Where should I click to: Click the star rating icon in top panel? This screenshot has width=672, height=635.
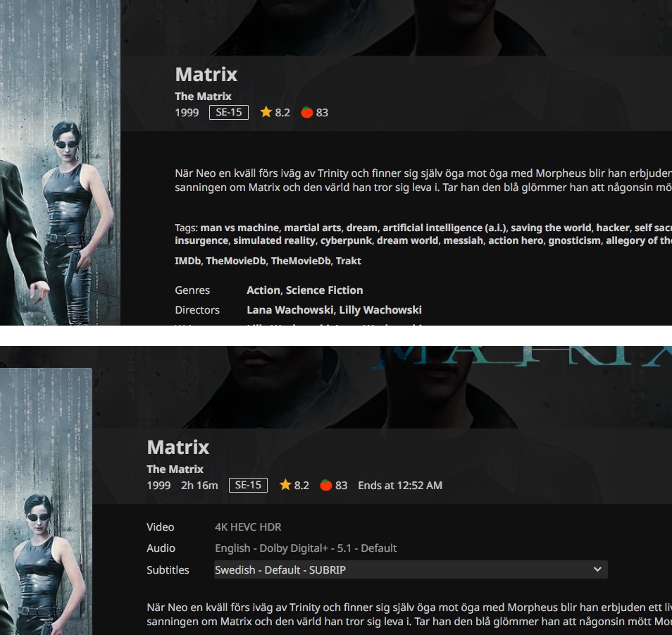point(266,112)
